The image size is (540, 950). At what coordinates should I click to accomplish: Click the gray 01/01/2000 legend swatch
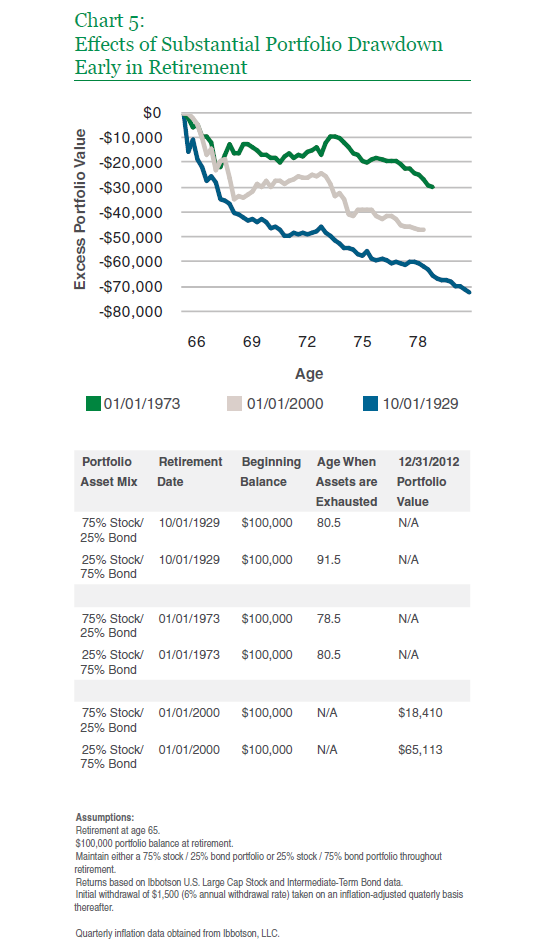pyautogui.click(x=235, y=404)
